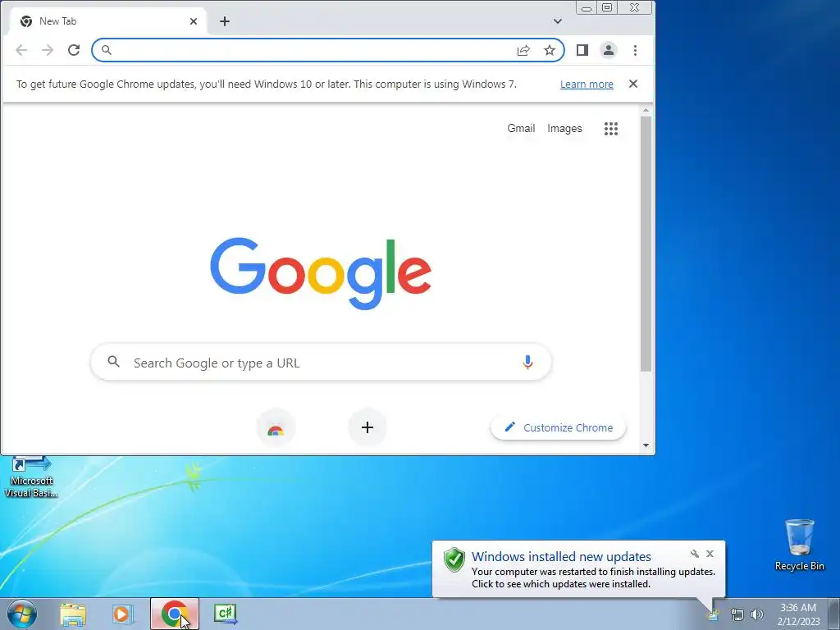Open the rainbow shortcut tile
This screenshot has height=630, width=840.
[x=276, y=427]
